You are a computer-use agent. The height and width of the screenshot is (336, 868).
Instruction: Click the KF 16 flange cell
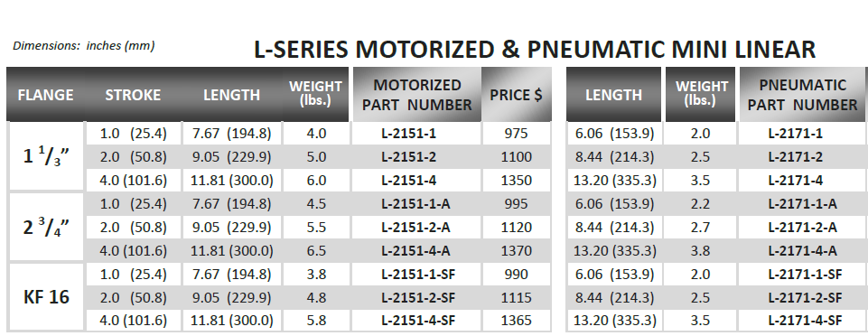(x=46, y=297)
